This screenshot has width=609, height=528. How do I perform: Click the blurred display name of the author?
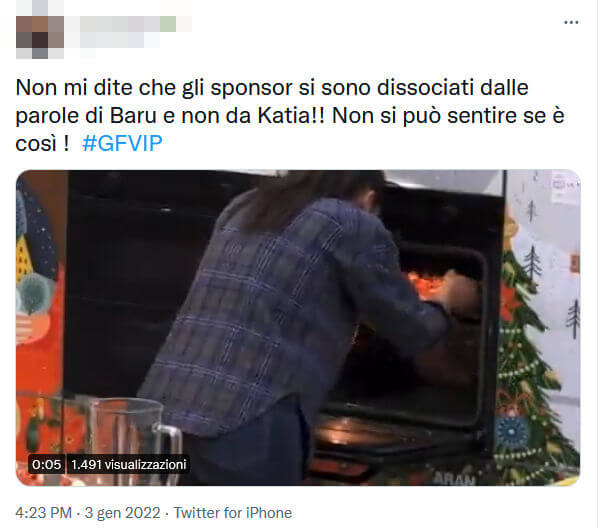(120, 24)
